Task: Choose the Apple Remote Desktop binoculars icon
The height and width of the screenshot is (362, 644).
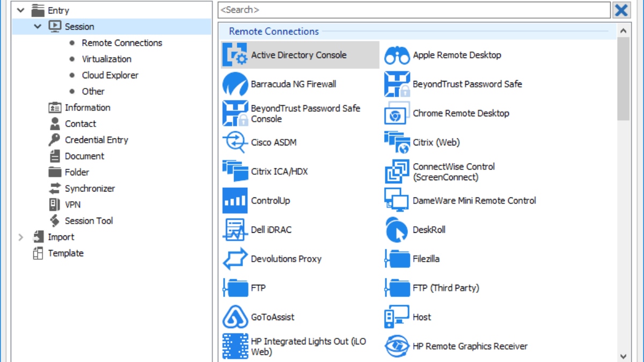Action: [x=397, y=55]
